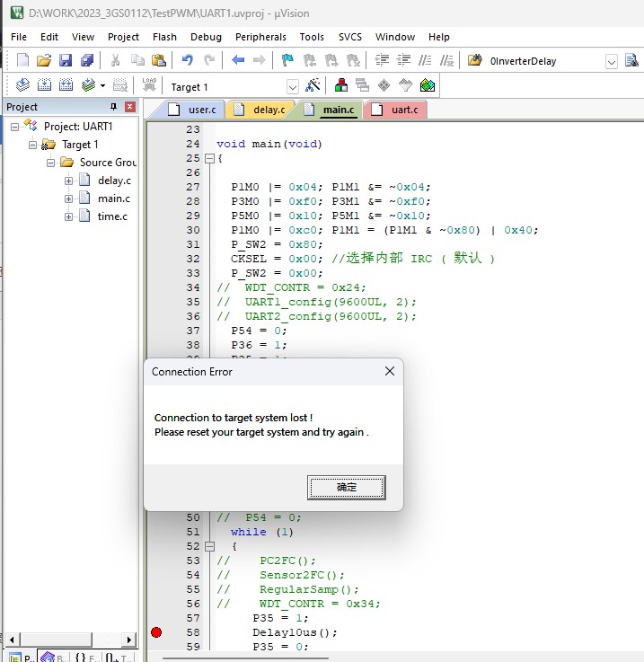Open the Find in Files icon
The height and width of the screenshot is (662, 644).
(x=474, y=60)
